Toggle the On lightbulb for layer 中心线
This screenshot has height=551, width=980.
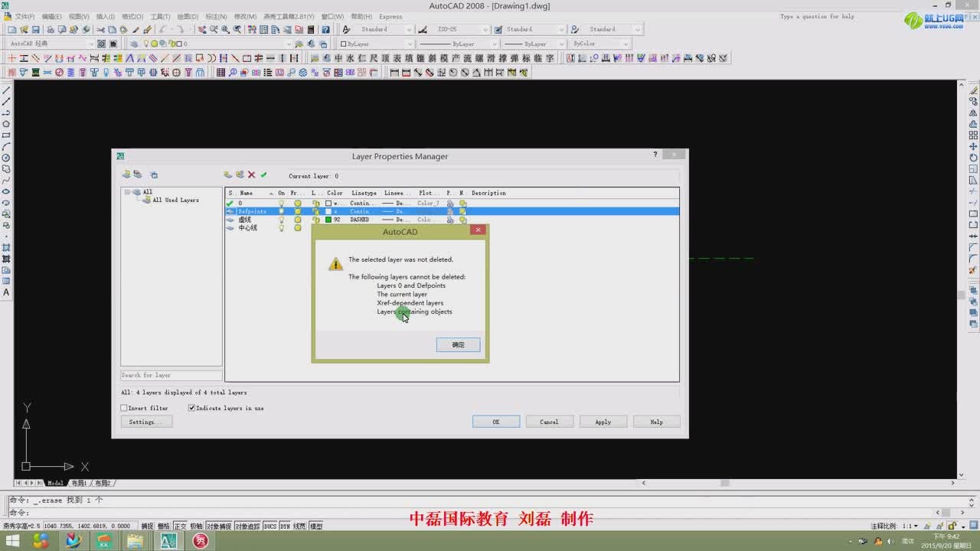tap(281, 228)
